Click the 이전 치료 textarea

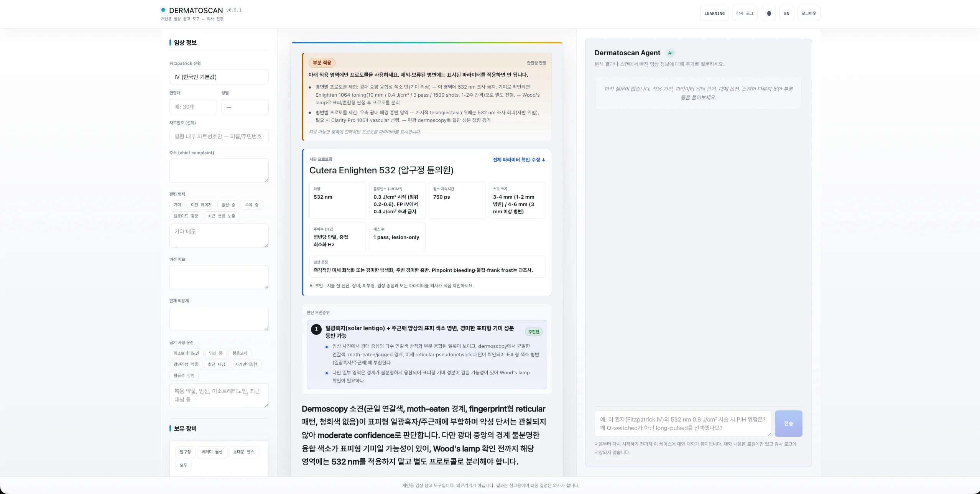pos(219,277)
